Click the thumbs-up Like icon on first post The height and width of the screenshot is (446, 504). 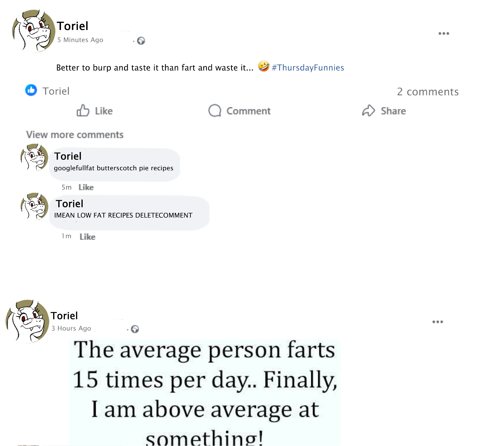83,111
